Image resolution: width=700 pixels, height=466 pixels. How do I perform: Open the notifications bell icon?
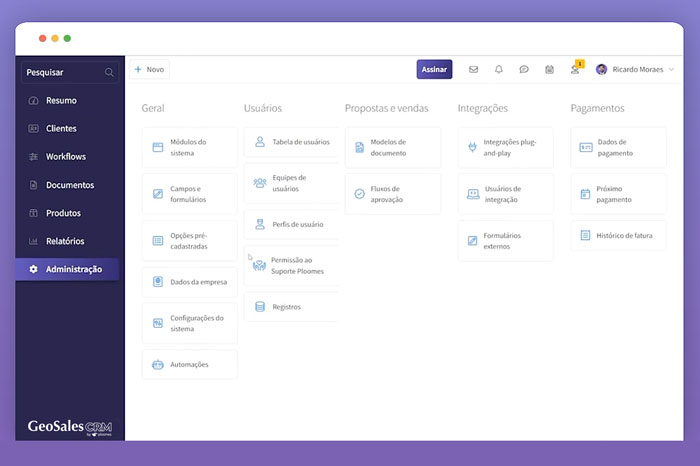tap(499, 69)
